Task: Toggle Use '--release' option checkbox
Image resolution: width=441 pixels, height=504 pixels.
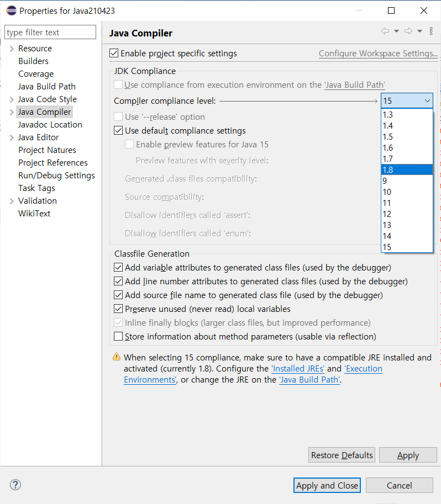Action: pyautogui.click(x=118, y=116)
